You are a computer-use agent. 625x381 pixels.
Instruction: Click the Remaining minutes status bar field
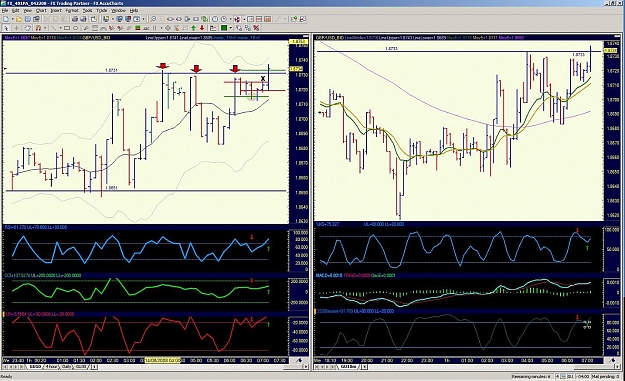point(532,376)
